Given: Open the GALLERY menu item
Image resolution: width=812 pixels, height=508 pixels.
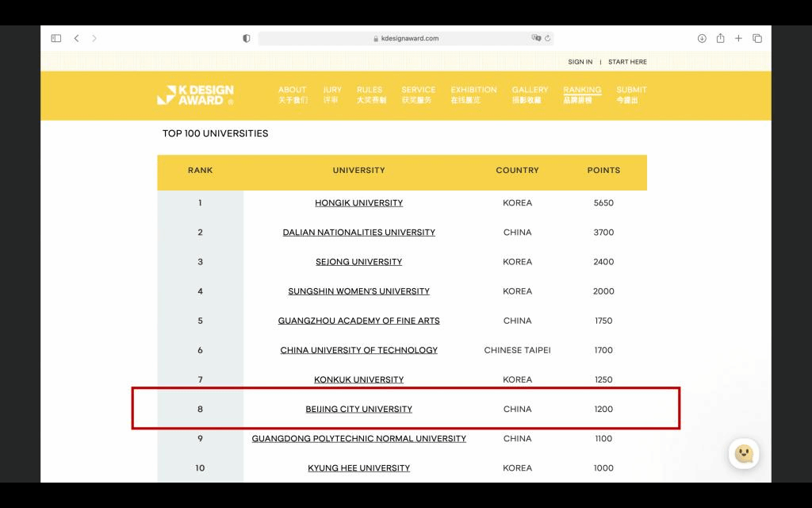Looking at the screenshot, I should click(530, 95).
